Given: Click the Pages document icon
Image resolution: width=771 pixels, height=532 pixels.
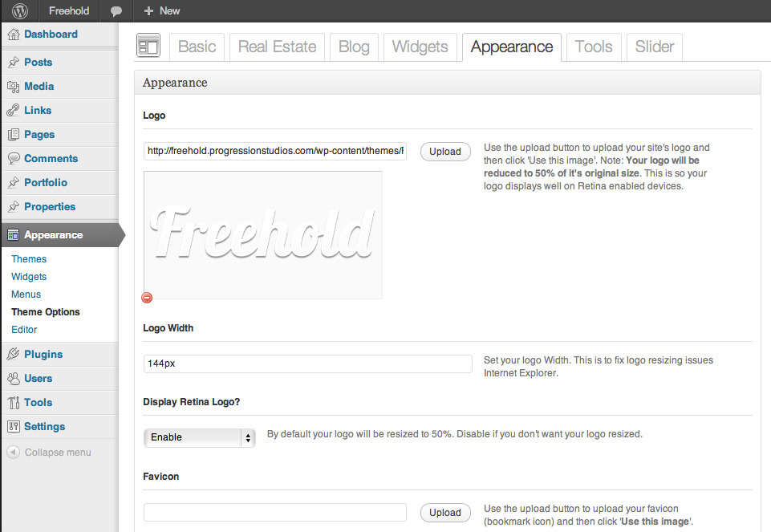Looking at the screenshot, I should coord(14,134).
